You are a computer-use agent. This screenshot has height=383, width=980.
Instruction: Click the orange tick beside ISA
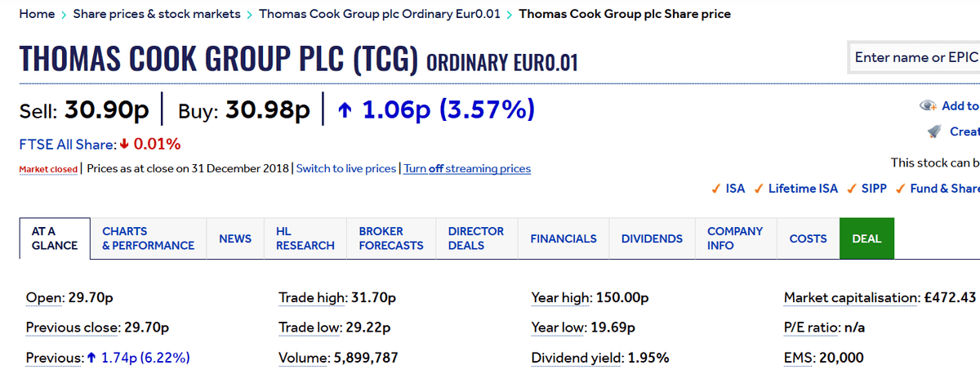click(716, 189)
